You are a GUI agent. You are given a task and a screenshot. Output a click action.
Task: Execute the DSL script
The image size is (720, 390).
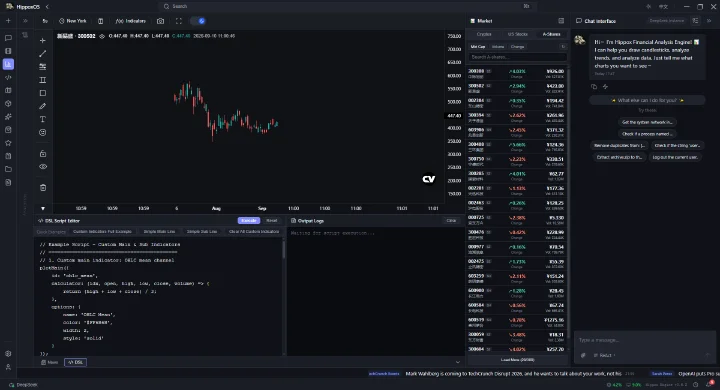249,220
